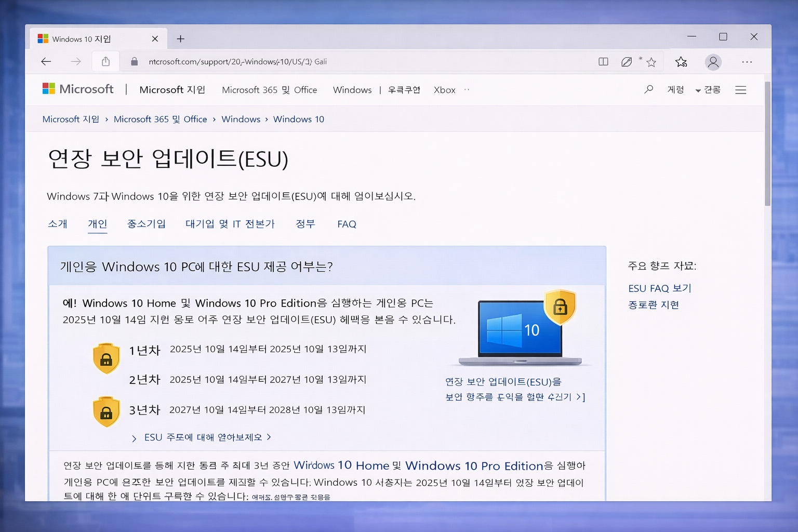Image resolution: width=798 pixels, height=532 pixels.
Task: Open browser profile avatar
Action: 713,62
